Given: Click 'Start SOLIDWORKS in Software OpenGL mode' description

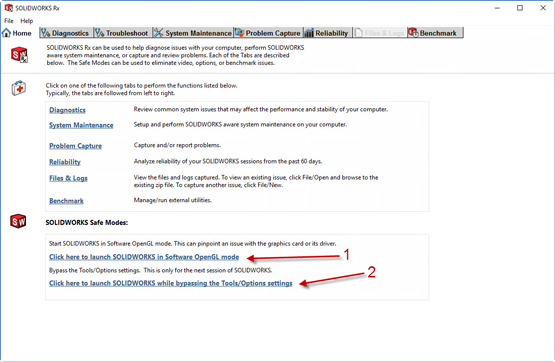Looking at the screenshot, I should point(193,243).
